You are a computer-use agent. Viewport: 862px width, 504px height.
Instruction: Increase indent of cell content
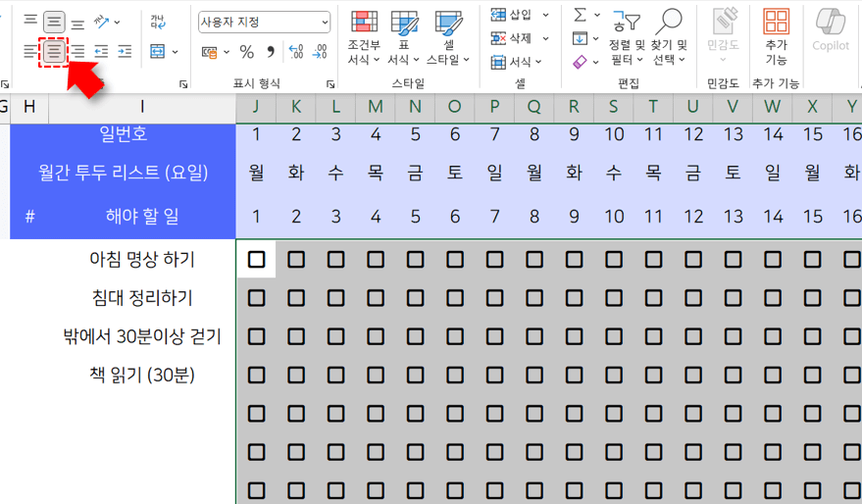[125, 52]
